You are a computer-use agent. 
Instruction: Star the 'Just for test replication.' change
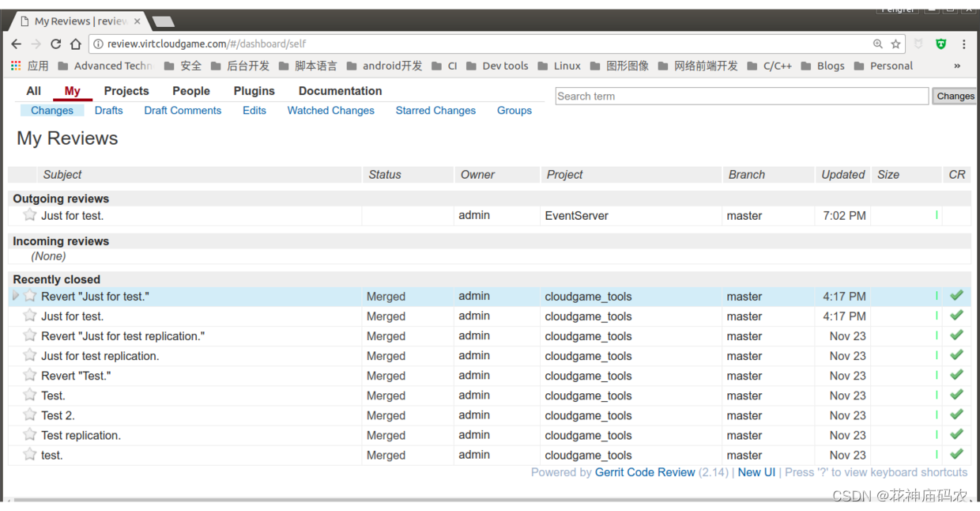[x=30, y=355]
